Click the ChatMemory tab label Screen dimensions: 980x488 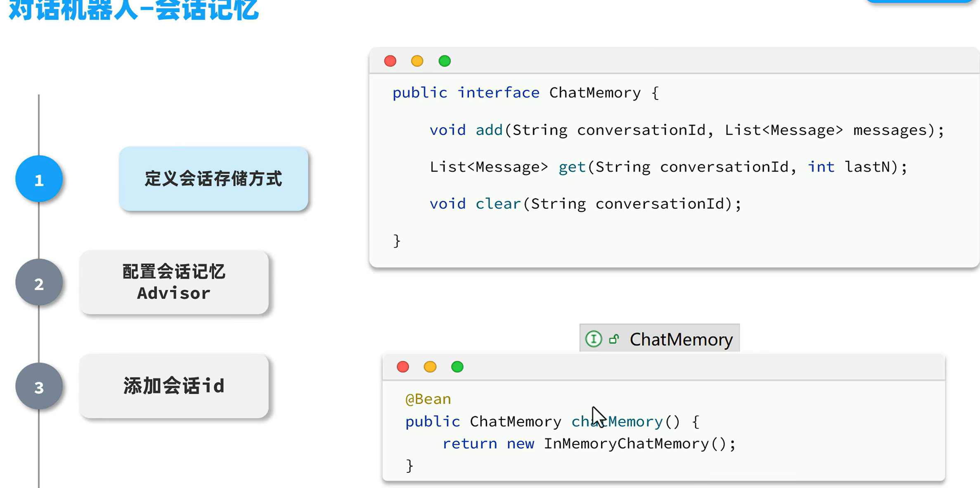681,339
